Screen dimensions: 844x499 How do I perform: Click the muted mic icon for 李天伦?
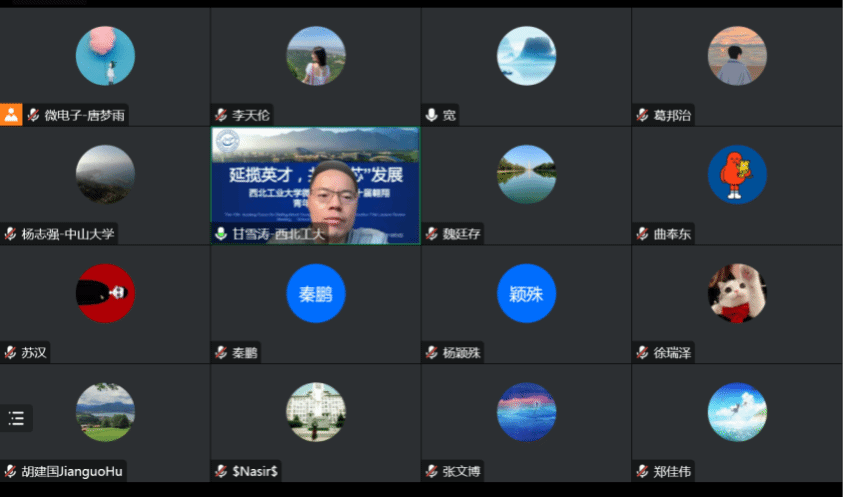221,115
